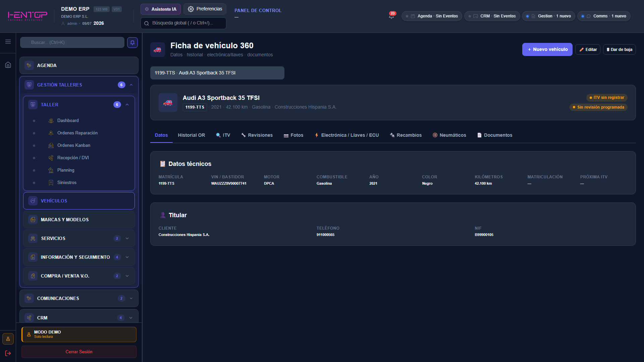
Task: Click the logout arrow icon in left rail
Action: [8, 353]
